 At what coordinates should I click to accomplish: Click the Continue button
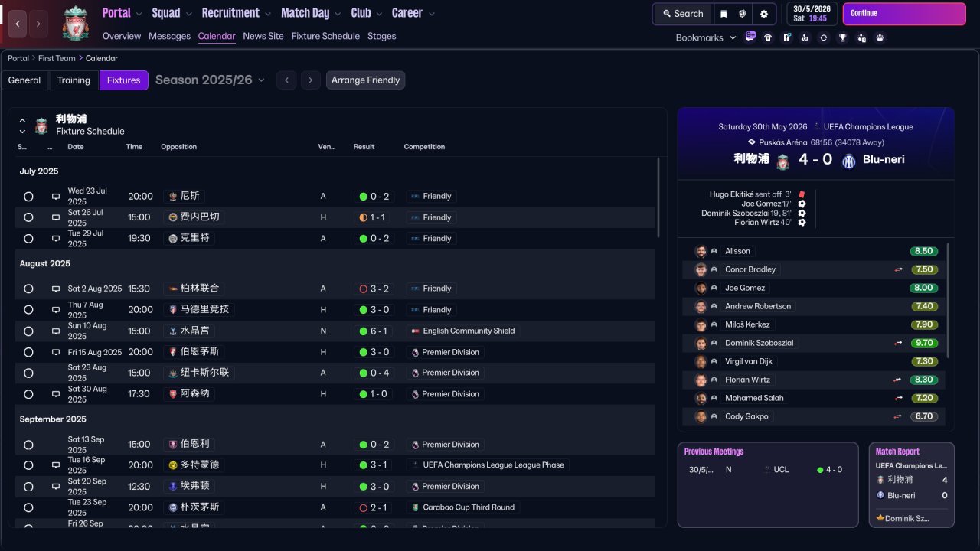[904, 14]
